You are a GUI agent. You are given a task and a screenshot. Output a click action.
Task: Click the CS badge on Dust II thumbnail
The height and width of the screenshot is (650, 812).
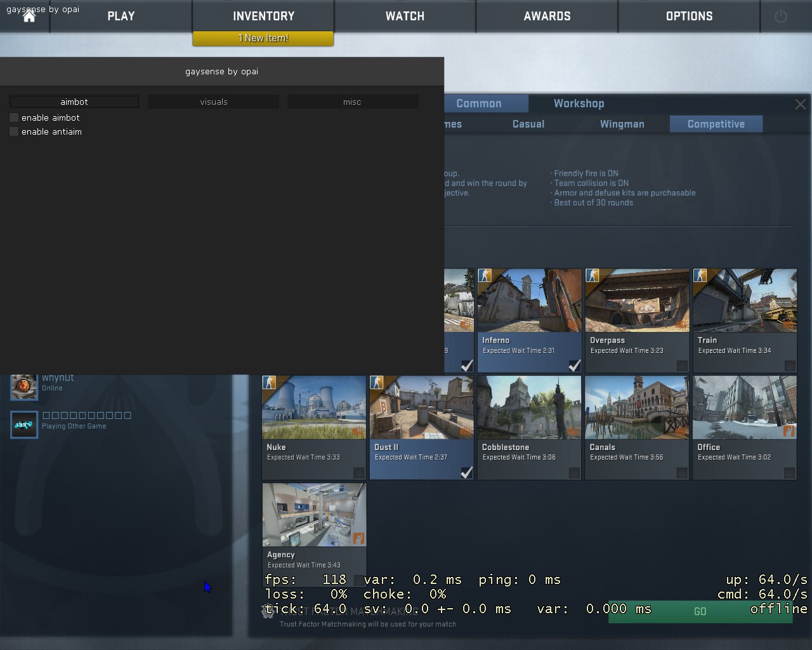point(377,383)
